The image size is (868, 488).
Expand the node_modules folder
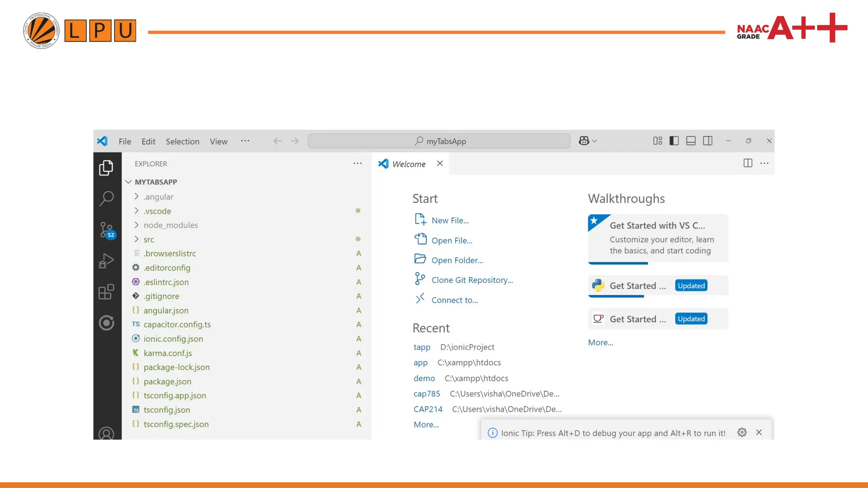[x=170, y=225]
